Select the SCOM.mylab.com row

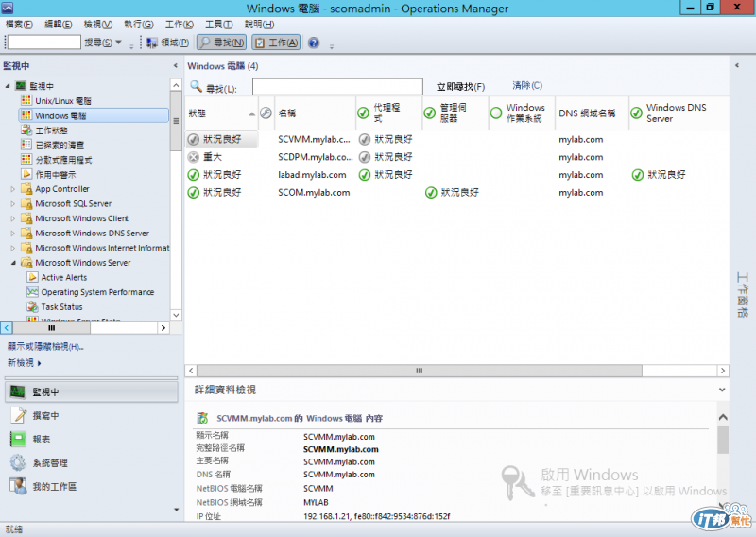(456, 193)
